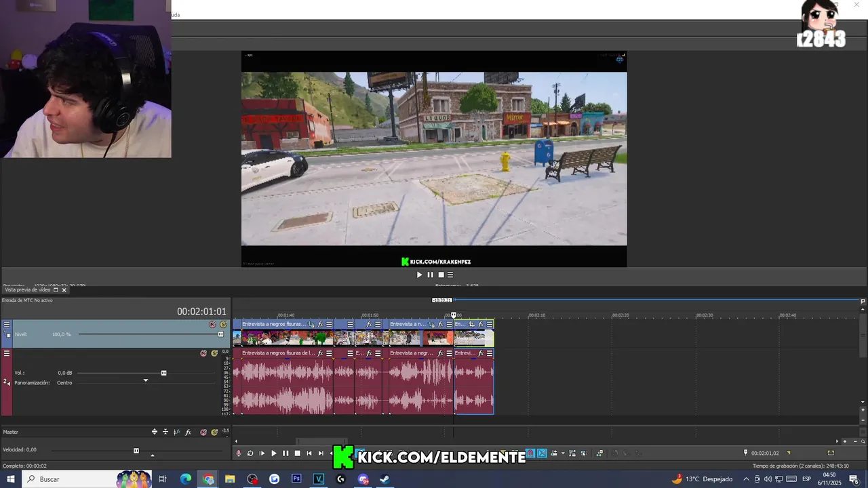868x488 pixels.
Task: Solo the audio track 2
Action: pyautogui.click(x=214, y=353)
